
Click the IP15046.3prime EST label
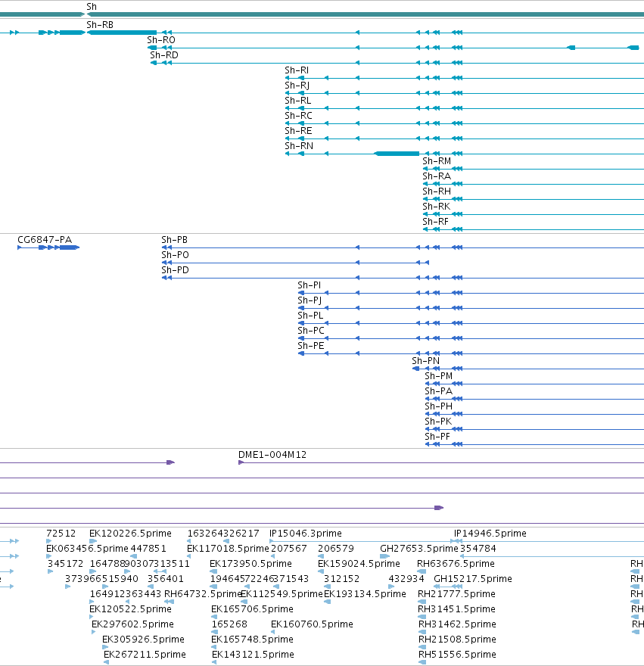[x=306, y=534]
